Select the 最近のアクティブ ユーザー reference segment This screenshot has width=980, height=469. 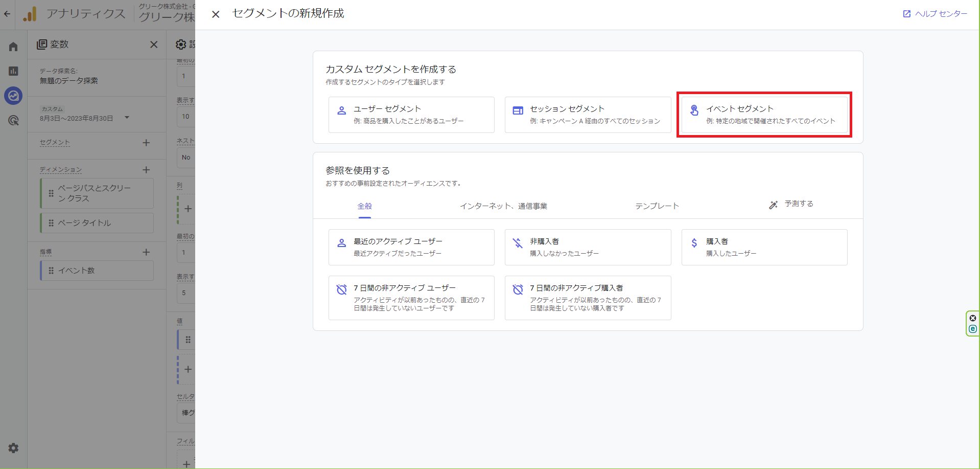(x=411, y=247)
